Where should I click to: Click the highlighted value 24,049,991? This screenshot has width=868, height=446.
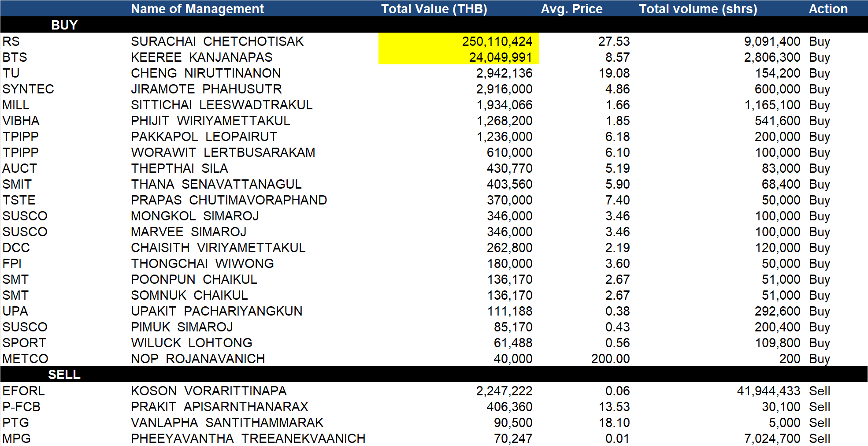tap(501, 57)
